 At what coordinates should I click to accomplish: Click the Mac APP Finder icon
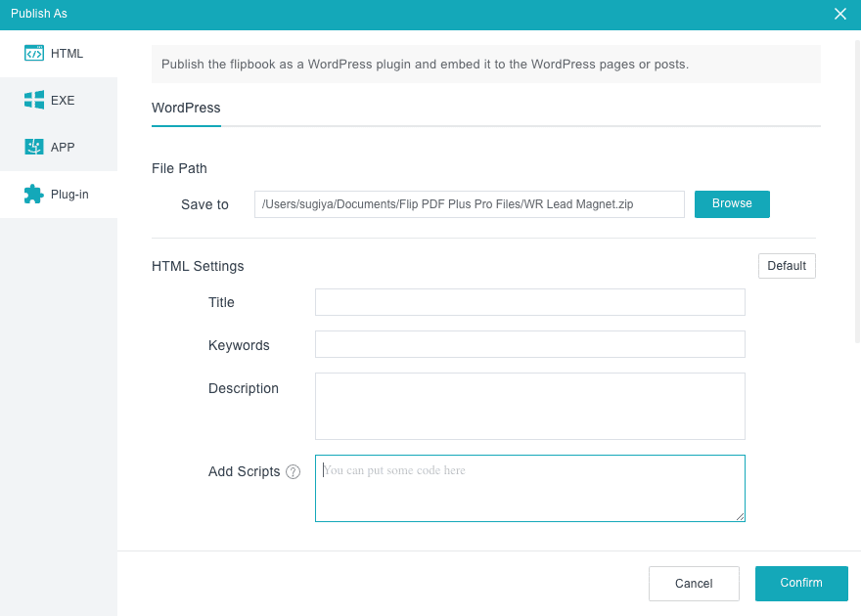[x=34, y=147]
